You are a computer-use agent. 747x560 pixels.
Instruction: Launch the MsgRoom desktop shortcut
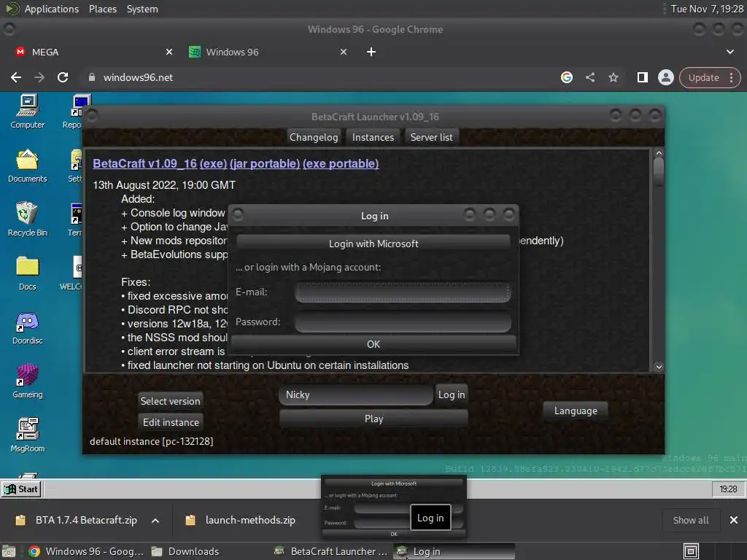coord(28,435)
